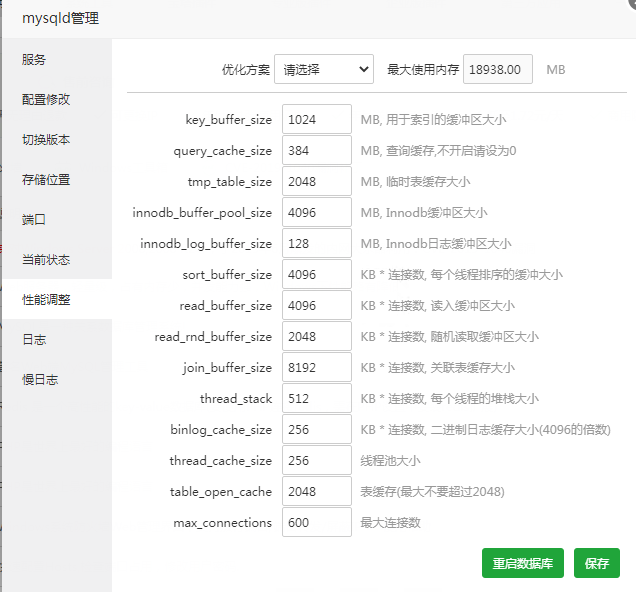Focus the sort_buffer_size field
The image size is (636, 592).
[317, 275]
